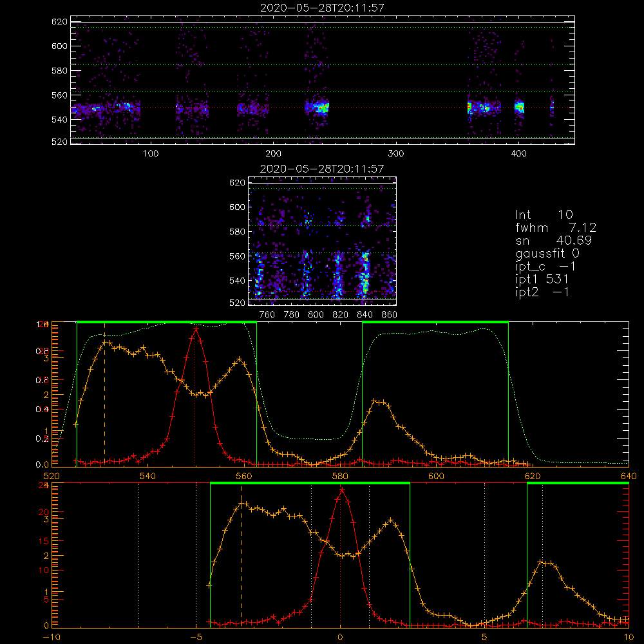The height and width of the screenshot is (644, 644).
Task: Click the red peak in the bottom profile plot
Action: pyautogui.click(x=342, y=490)
